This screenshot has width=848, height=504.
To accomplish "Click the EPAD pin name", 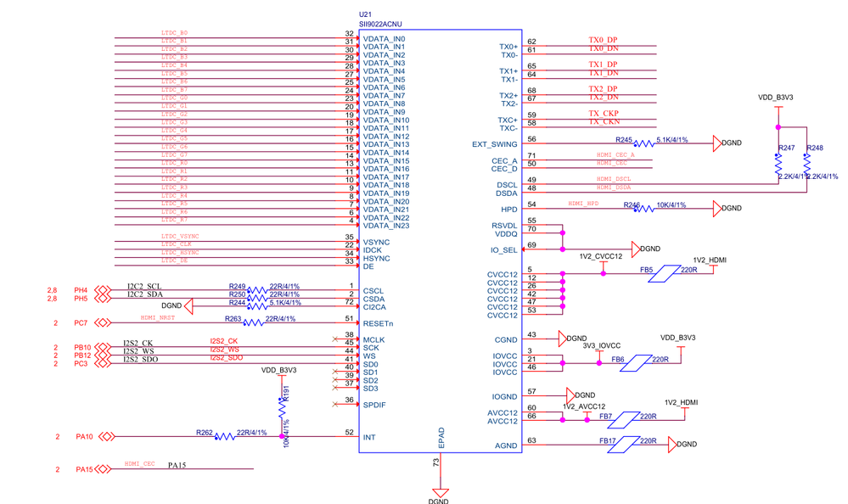I will (x=441, y=438).
